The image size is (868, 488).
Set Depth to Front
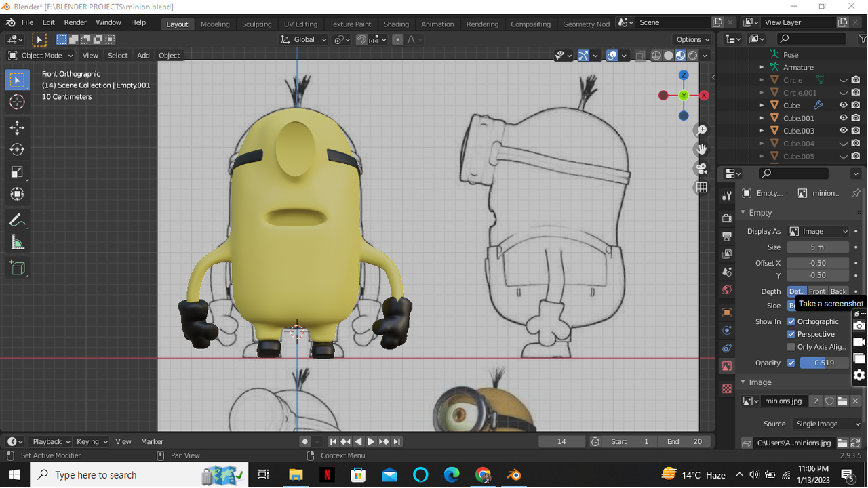pyautogui.click(x=817, y=291)
